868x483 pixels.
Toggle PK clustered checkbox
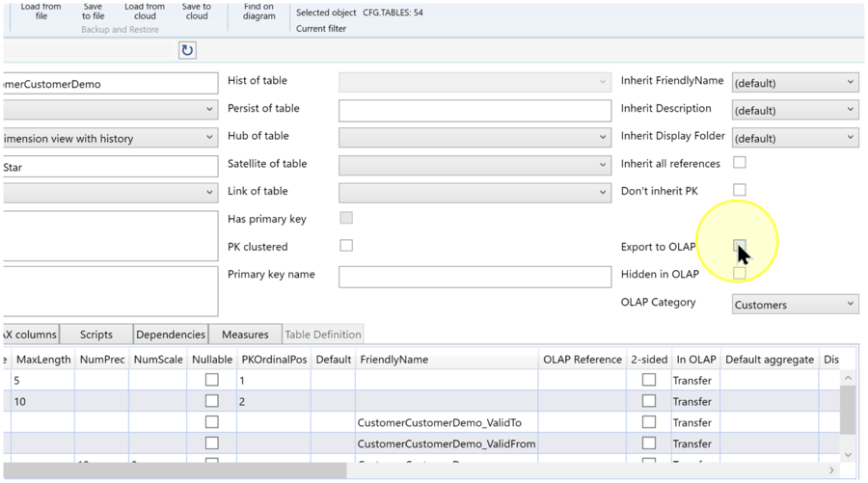point(346,246)
